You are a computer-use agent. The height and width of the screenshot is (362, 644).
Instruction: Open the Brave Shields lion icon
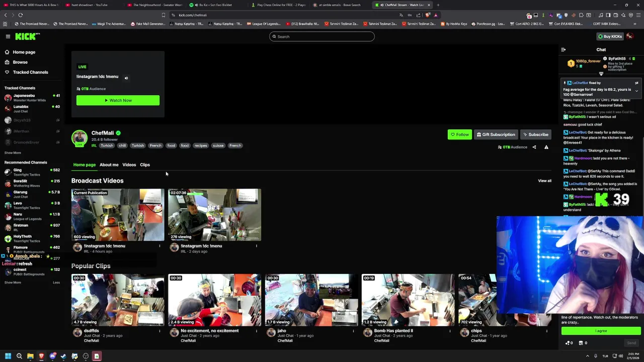428,15
